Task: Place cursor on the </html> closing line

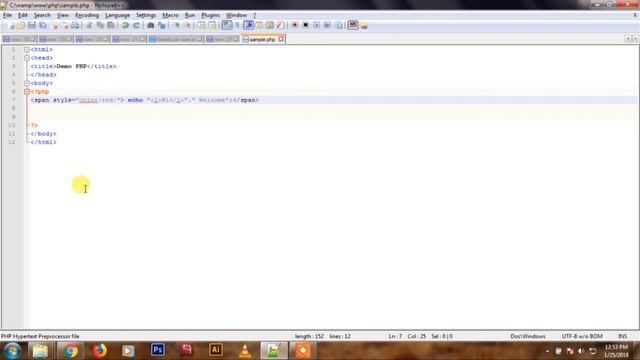Action: 43,142
